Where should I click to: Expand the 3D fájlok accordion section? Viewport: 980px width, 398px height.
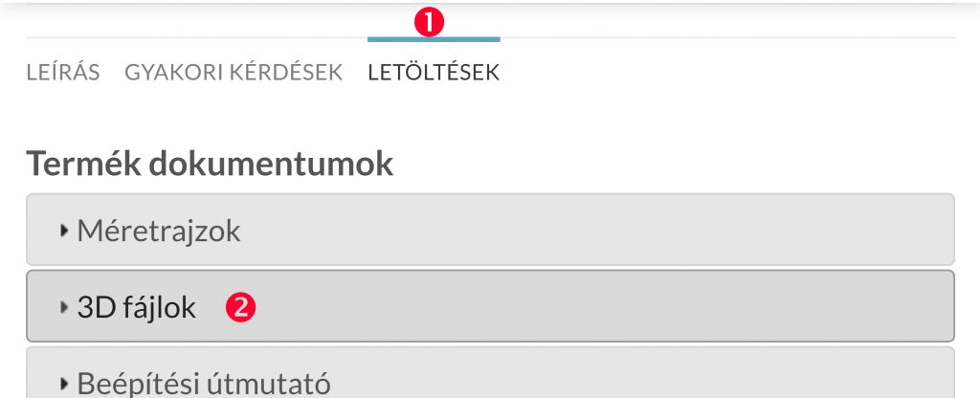(x=491, y=306)
